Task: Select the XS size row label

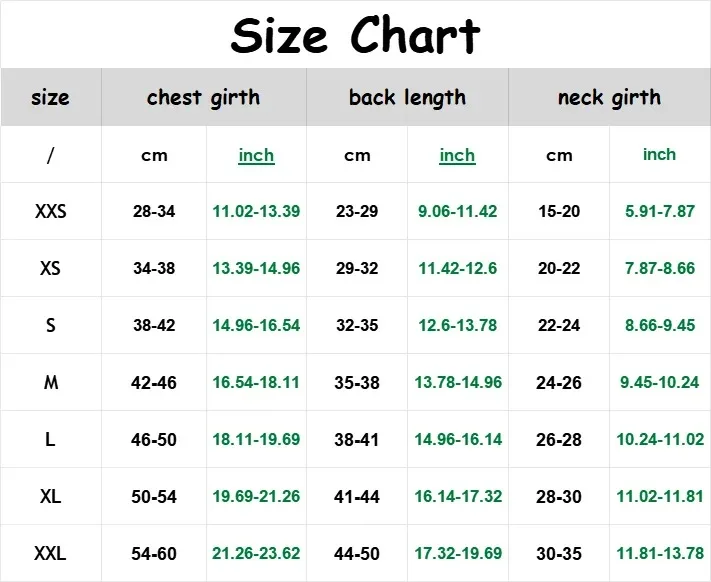Action: 50,269
